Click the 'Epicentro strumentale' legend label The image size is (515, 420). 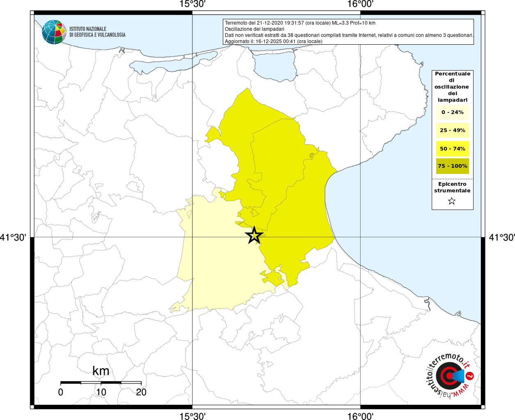(x=452, y=187)
